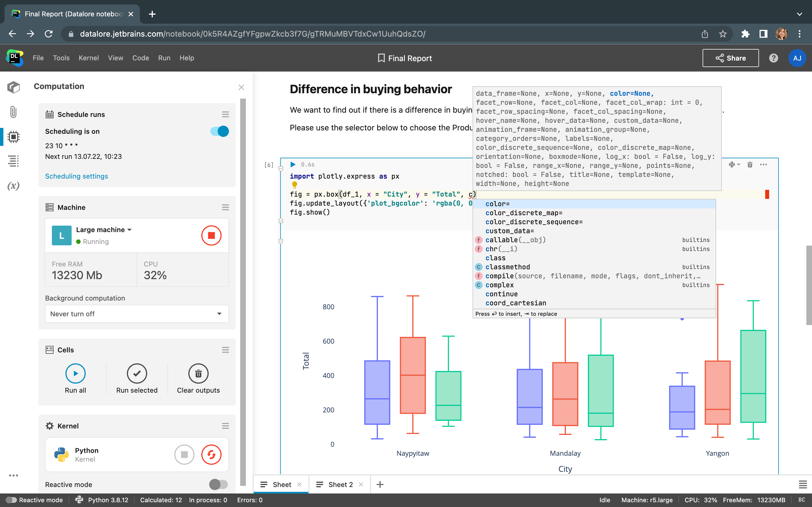Restart the Python kernel
Screen dimensions: 812x507
tap(212, 454)
